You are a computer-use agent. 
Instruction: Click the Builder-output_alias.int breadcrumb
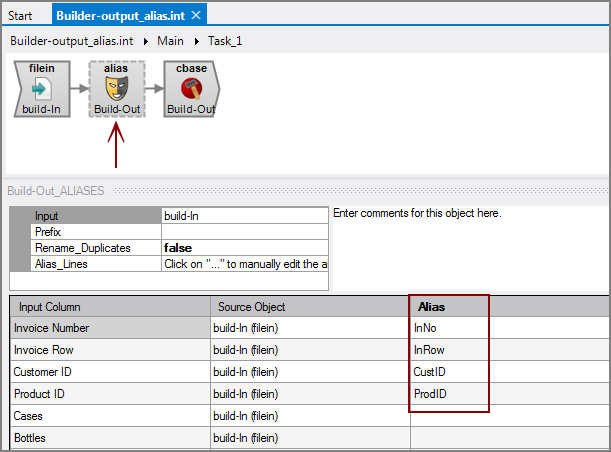72,41
